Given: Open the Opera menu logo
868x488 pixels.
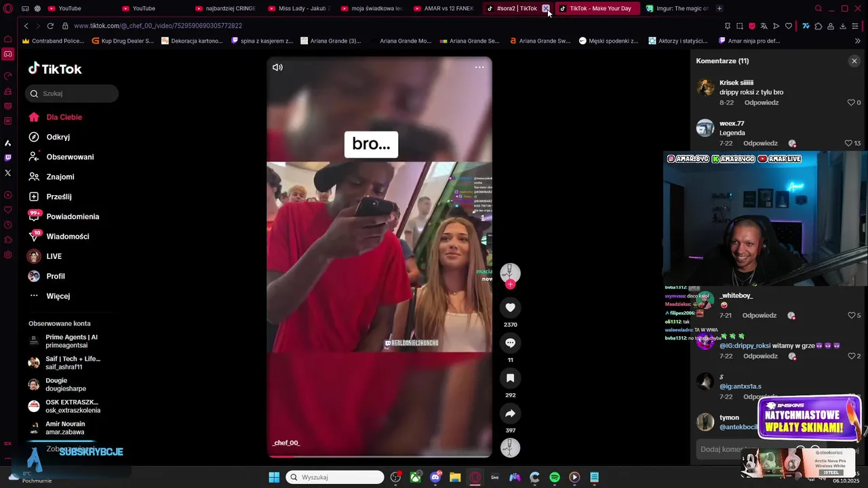Looking at the screenshot, I should pyautogui.click(x=8, y=8).
